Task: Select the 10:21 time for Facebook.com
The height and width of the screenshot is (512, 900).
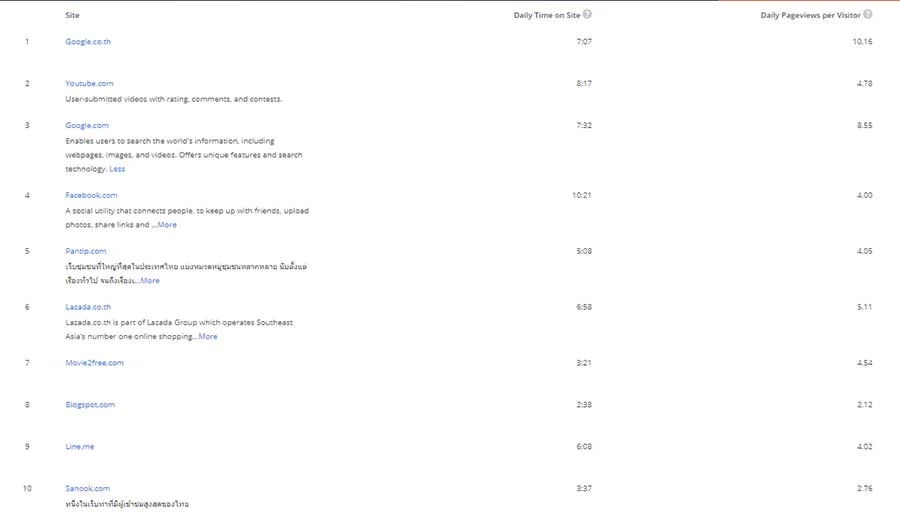Action: tap(581, 195)
